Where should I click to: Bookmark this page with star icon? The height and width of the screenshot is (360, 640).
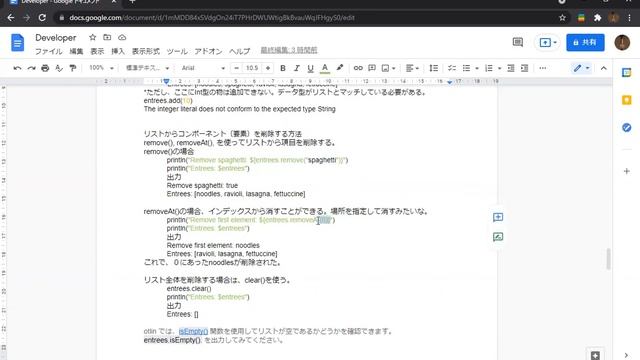click(562, 18)
